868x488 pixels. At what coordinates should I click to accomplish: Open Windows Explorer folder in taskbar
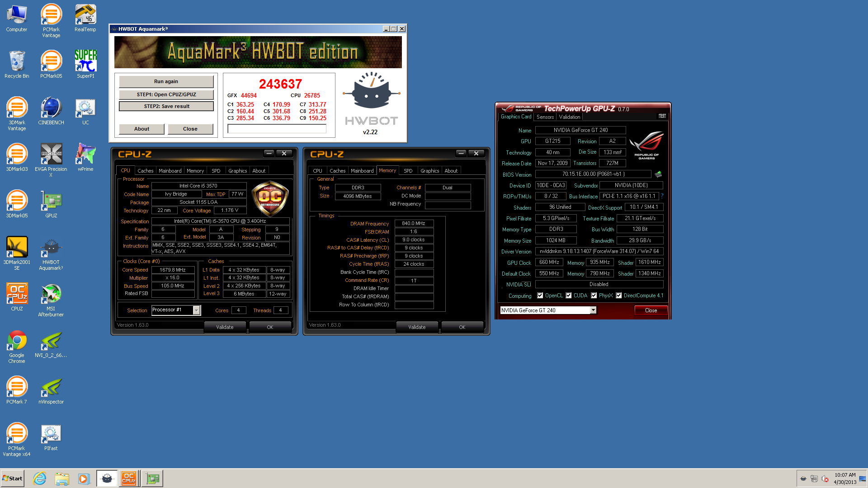62,479
